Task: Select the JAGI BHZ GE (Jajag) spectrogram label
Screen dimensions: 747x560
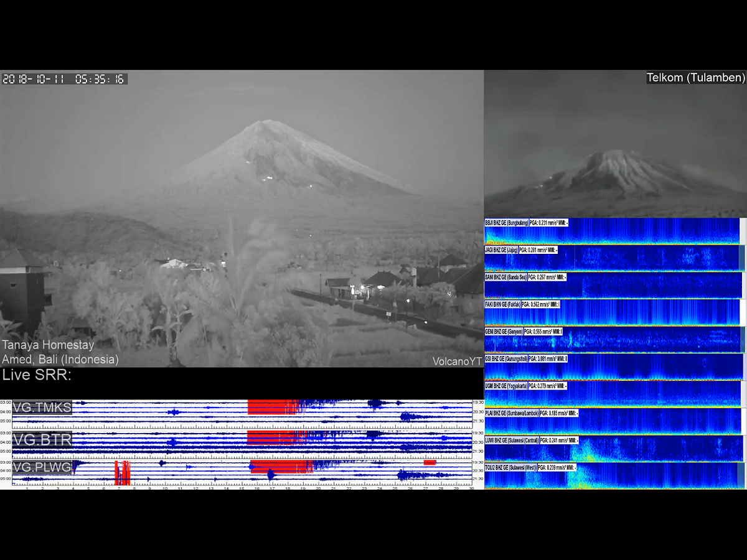Action: point(501,250)
